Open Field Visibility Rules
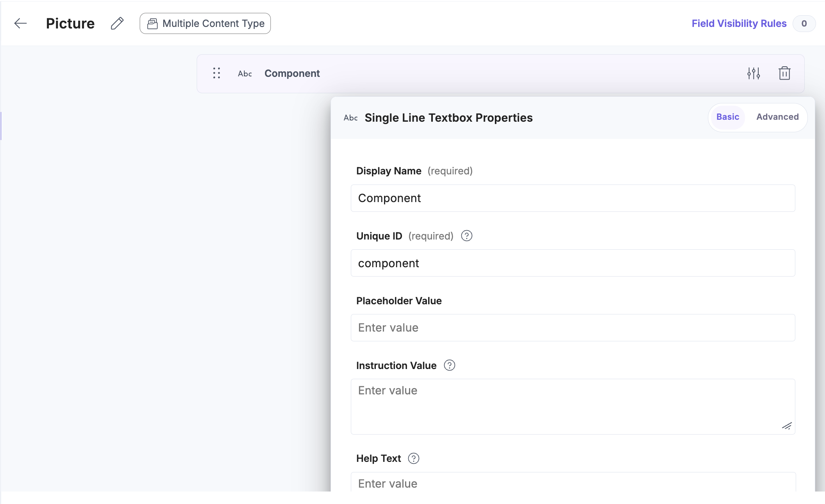This screenshot has width=825, height=504. point(739,23)
